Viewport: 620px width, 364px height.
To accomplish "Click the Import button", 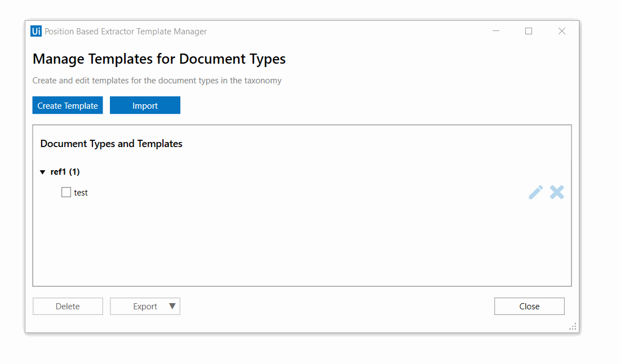I will click(x=145, y=105).
